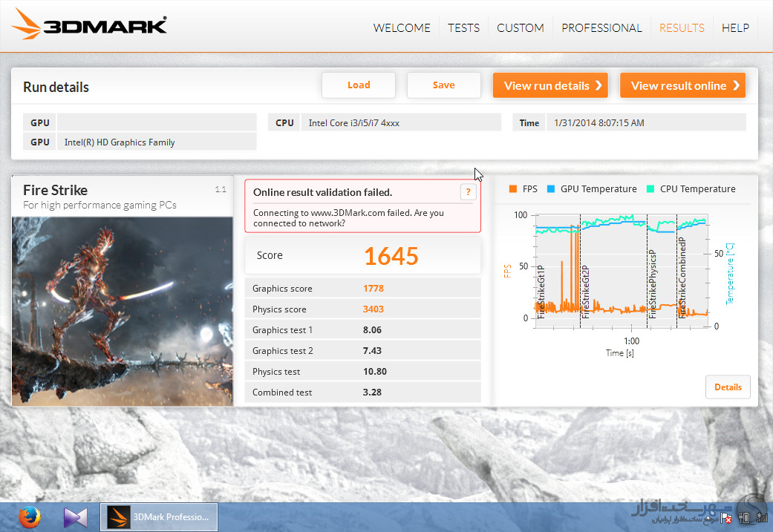The width and height of the screenshot is (773, 532).
Task: Click the Details button below the graph
Action: pos(728,387)
